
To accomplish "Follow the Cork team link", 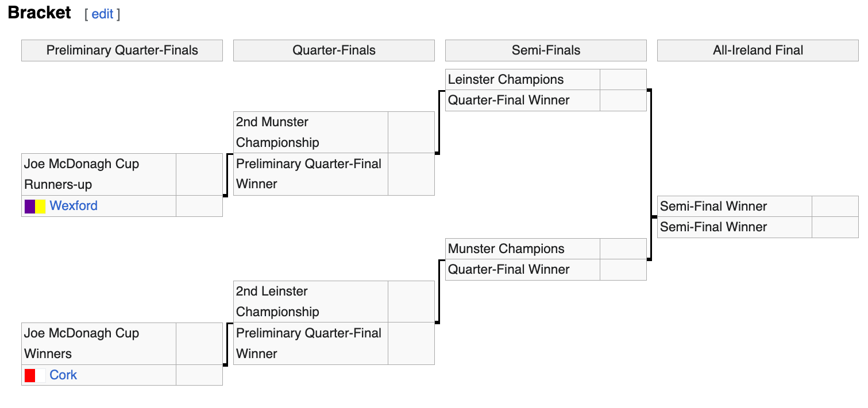I will tap(63, 375).
